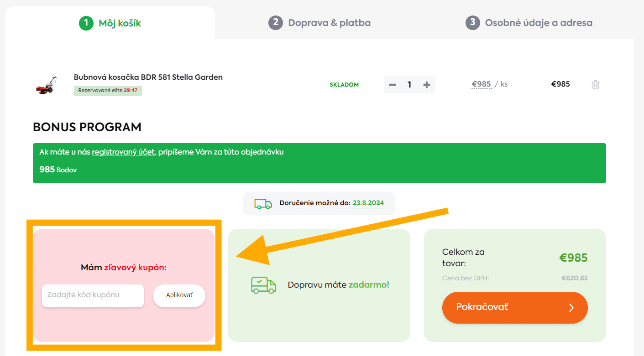
Task: Click the drum mower product thumbnail
Action: tap(47, 85)
